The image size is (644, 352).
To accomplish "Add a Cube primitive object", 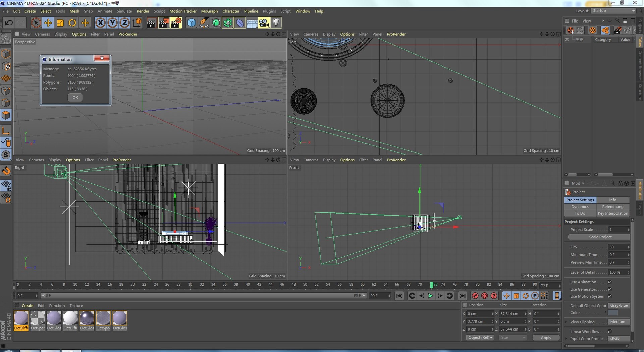I will point(191,23).
